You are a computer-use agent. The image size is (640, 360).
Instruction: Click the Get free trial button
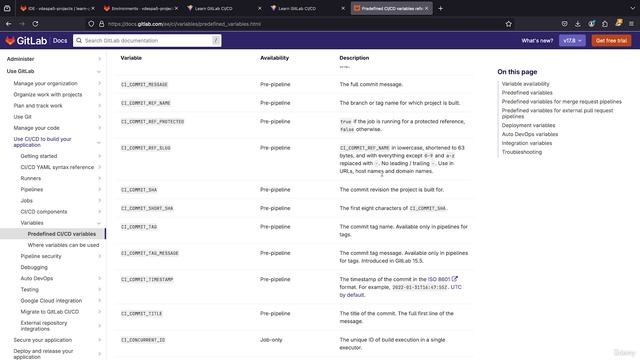point(611,40)
